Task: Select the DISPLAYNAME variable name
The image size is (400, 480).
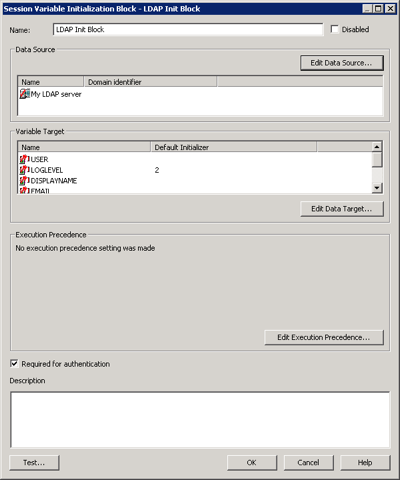Action: point(54,181)
